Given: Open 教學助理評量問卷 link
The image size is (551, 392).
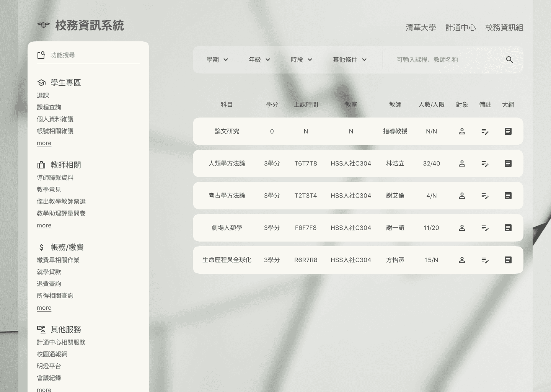Looking at the screenshot, I should point(61,213).
